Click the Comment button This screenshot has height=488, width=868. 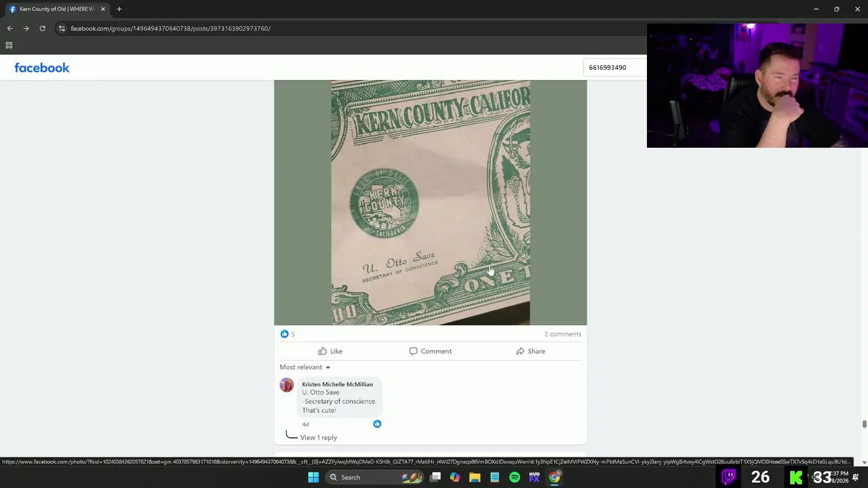coord(430,351)
